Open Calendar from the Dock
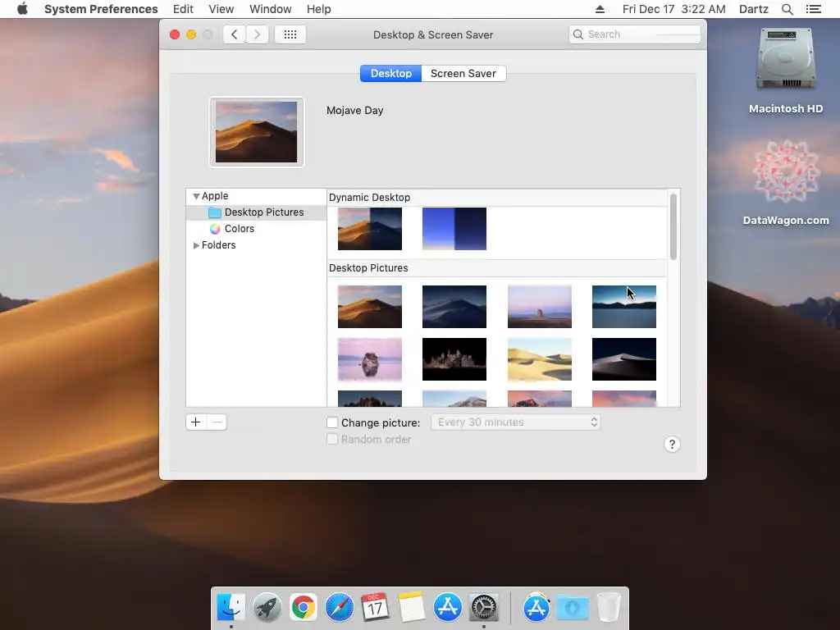This screenshot has height=630, width=840. (x=376, y=608)
